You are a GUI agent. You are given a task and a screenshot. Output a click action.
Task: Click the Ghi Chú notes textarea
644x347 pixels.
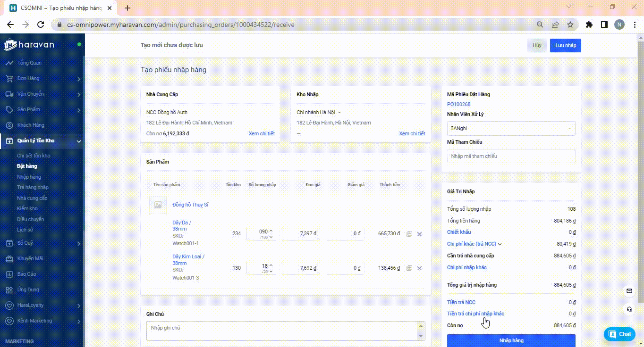(286, 331)
